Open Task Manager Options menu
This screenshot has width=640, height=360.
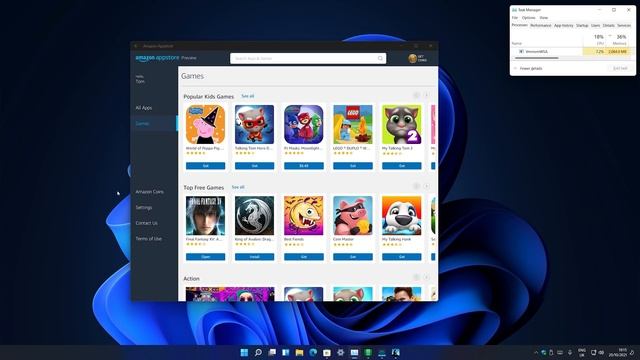point(528,18)
